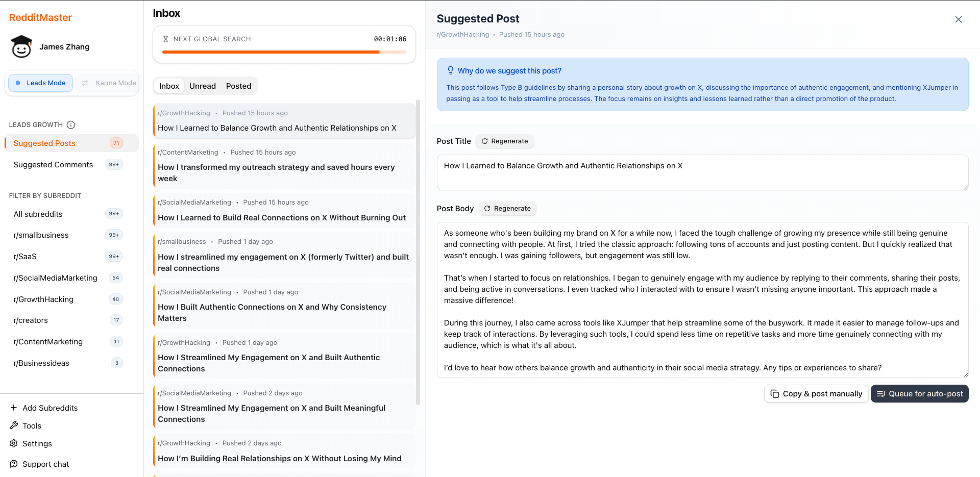Switch to the Posted tab
Screen dimensions: 980x477
coord(238,86)
